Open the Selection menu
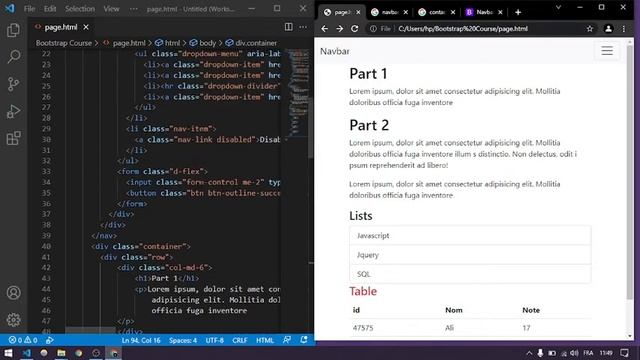 (80, 9)
